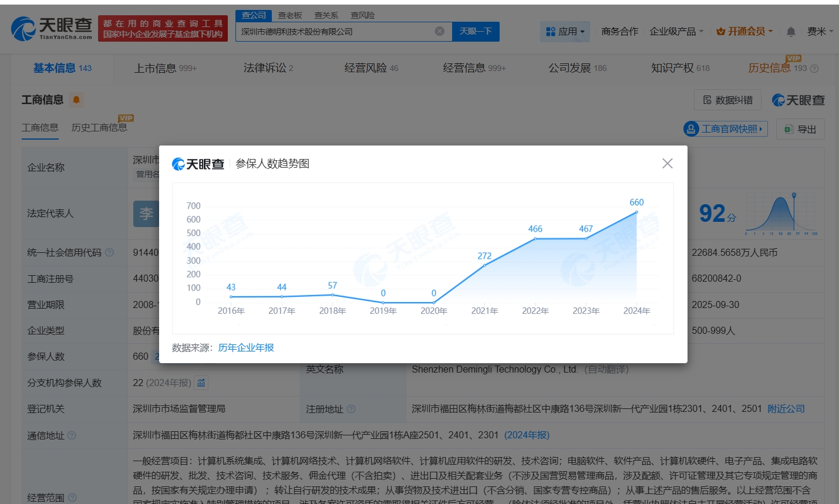Click the red 都在用的商业查询工具 banner
Screen dimensions: 839x504
163,28
